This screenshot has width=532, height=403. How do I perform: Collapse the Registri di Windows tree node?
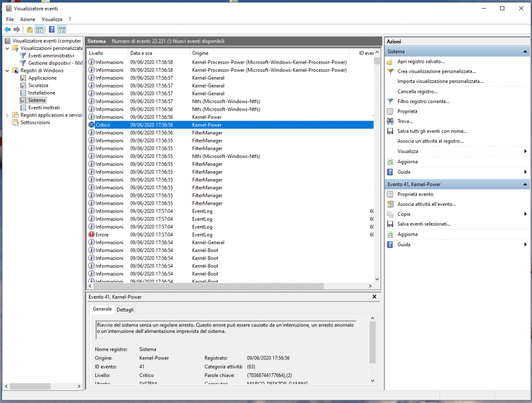7,71
